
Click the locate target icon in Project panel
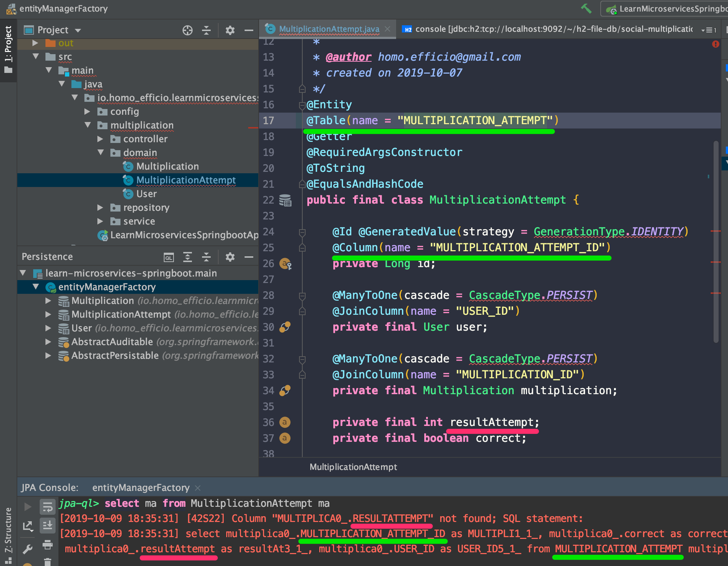point(188,30)
